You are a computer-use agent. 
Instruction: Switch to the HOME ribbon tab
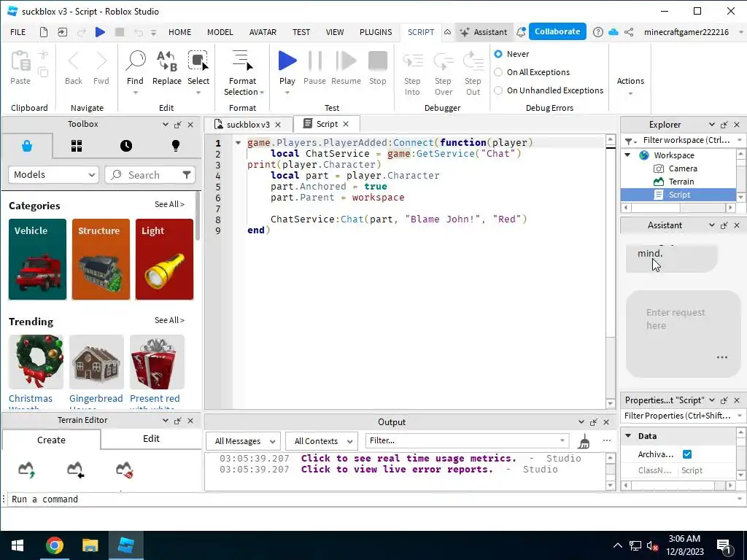(179, 32)
